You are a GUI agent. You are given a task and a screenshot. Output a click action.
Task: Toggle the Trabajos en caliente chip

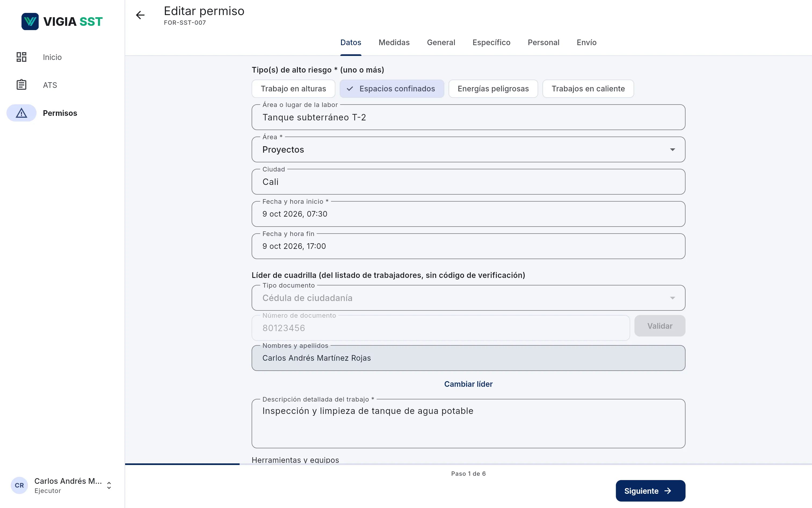588,89
